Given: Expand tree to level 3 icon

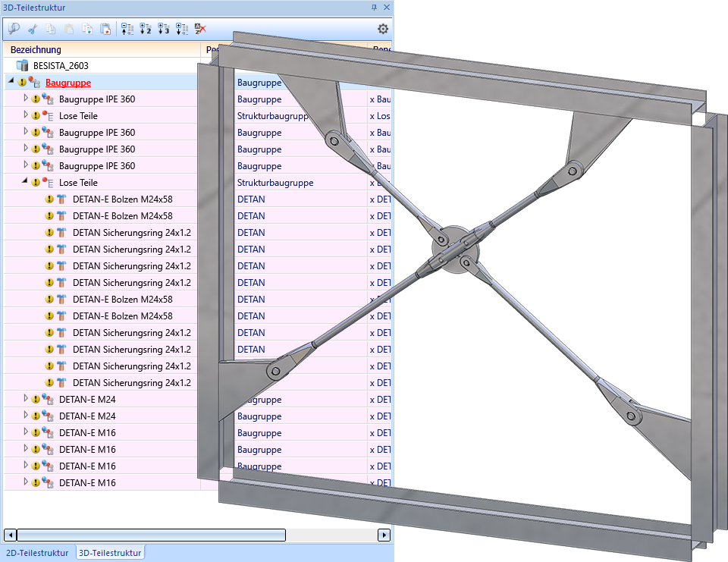Looking at the screenshot, I should [164, 29].
